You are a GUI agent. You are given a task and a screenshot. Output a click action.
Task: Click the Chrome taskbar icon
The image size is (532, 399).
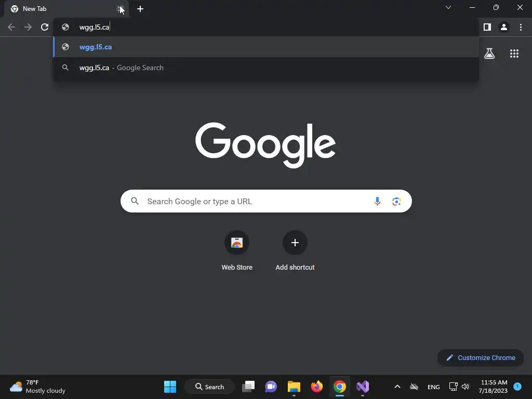tap(340, 387)
